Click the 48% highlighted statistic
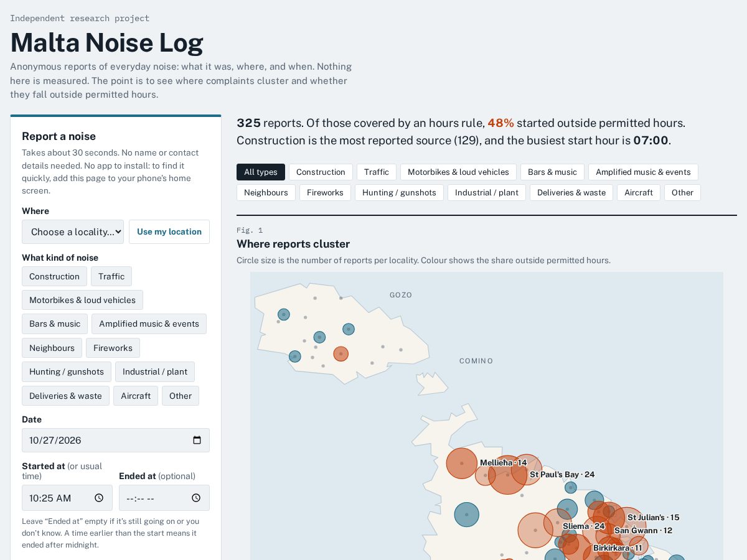The image size is (747, 560). (x=500, y=123)
